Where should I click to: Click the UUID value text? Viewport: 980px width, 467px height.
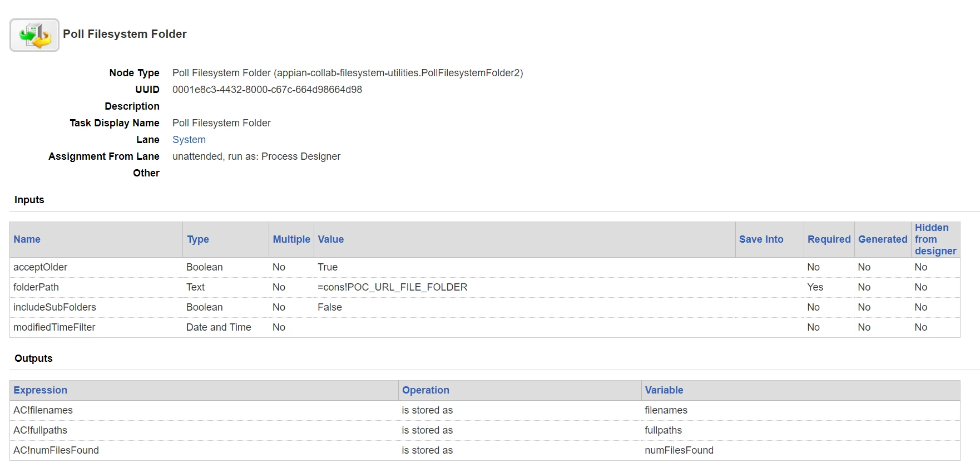click(267, 90)
